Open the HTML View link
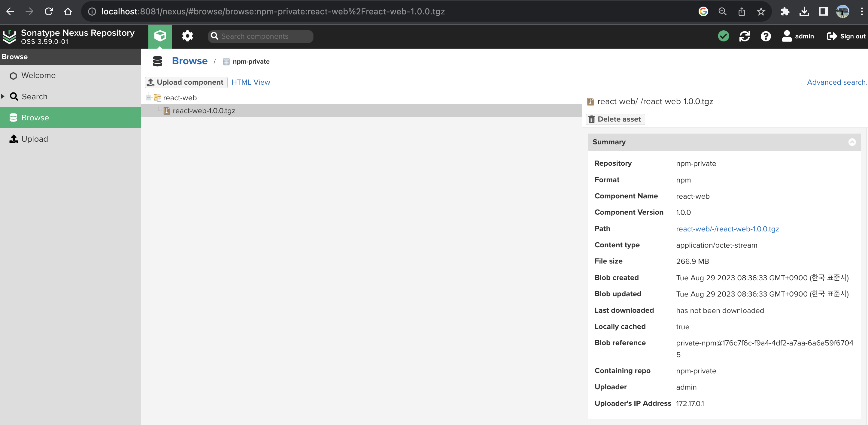This screenshot has height=425, width=868. [250, 82]
